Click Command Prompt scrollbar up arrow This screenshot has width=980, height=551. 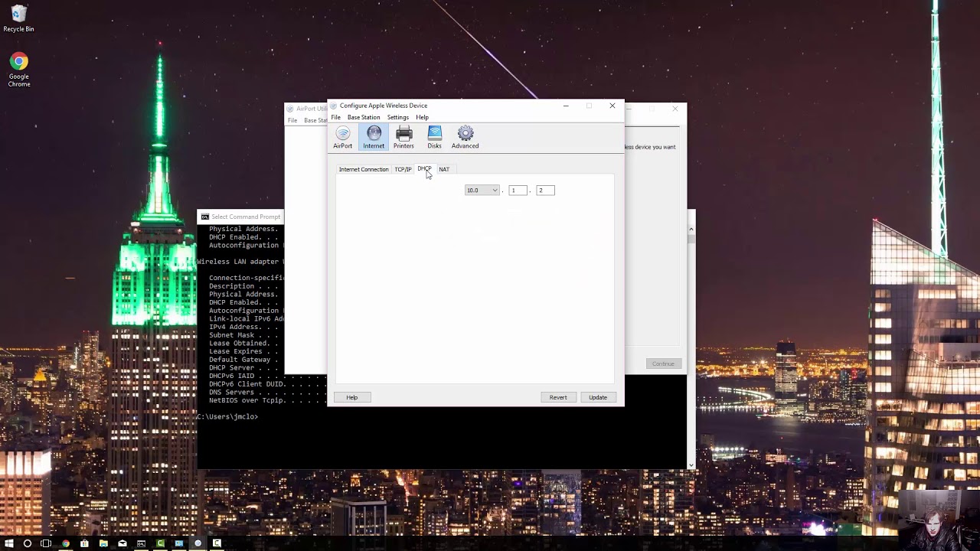pyautogui.click(x=691, y=229)
